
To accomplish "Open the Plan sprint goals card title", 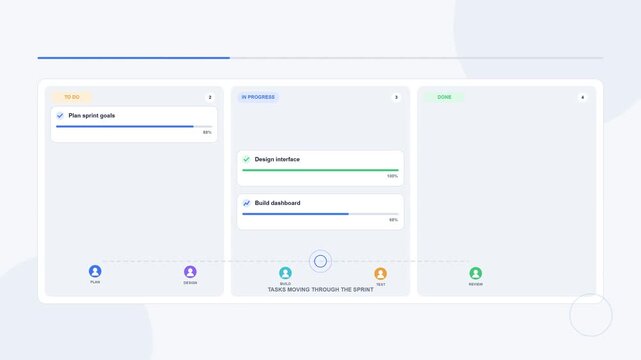I will coord(92,116).
